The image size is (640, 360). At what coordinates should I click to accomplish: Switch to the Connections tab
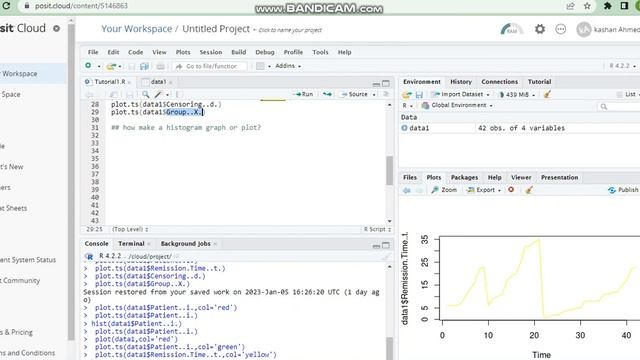(499, 82)
